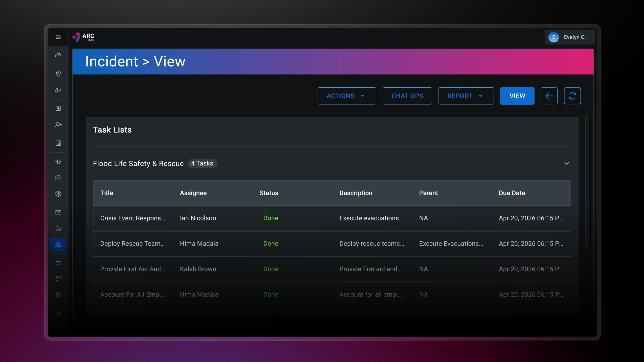Open the Evelyn C. user menu
This screenshot has width=644, height=362.
coord(570,37)
